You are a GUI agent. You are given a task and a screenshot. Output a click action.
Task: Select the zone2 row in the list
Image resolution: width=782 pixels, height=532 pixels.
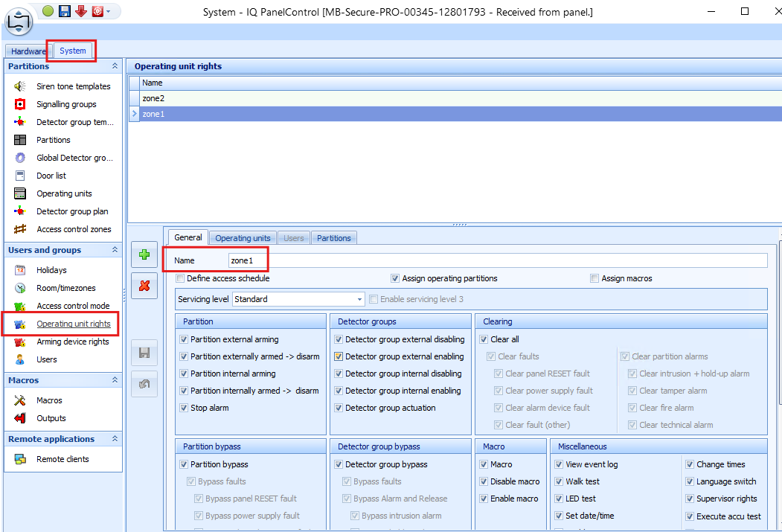(460, 98)
